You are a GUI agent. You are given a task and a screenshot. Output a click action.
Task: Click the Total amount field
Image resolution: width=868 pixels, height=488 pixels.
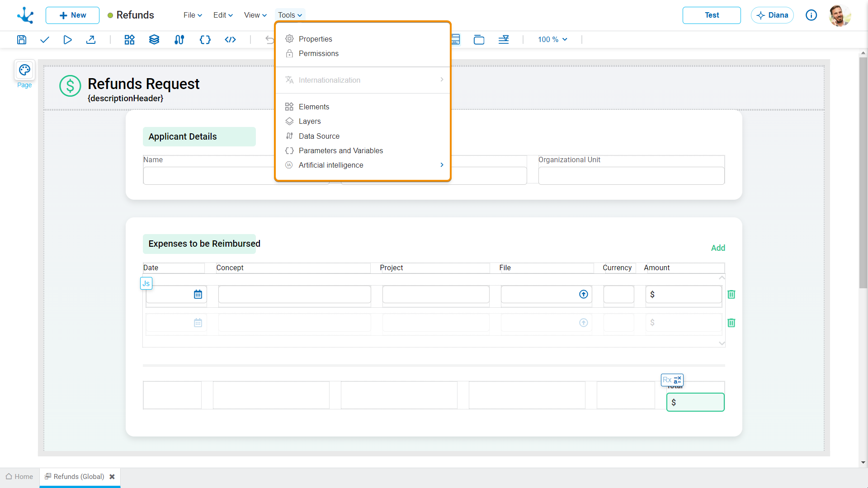coord(695,402)
